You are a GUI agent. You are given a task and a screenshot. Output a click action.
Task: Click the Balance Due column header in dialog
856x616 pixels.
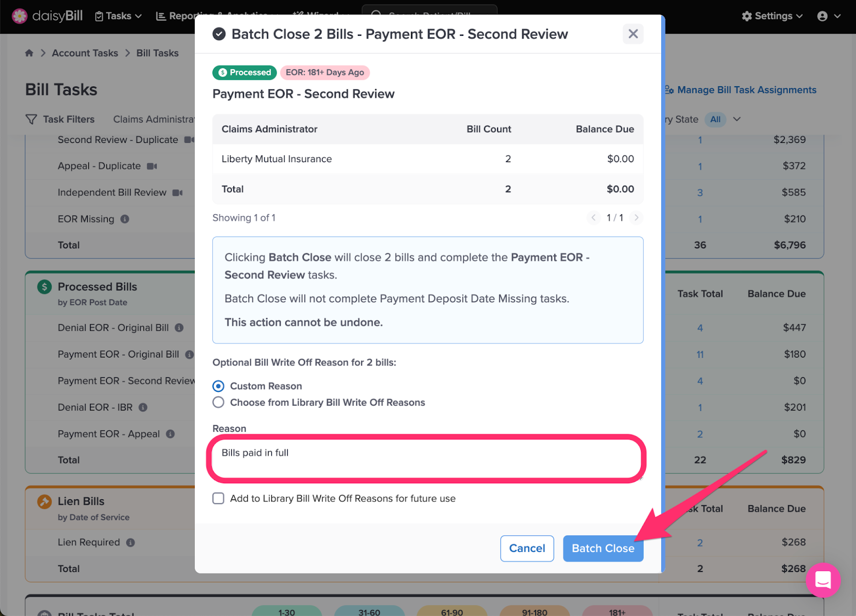coord(605,129)
